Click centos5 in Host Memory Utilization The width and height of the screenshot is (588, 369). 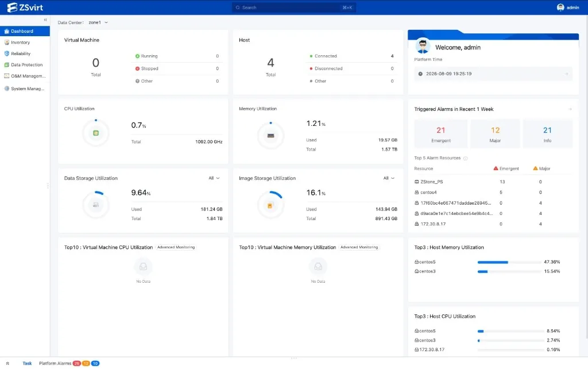click(427, 262)
